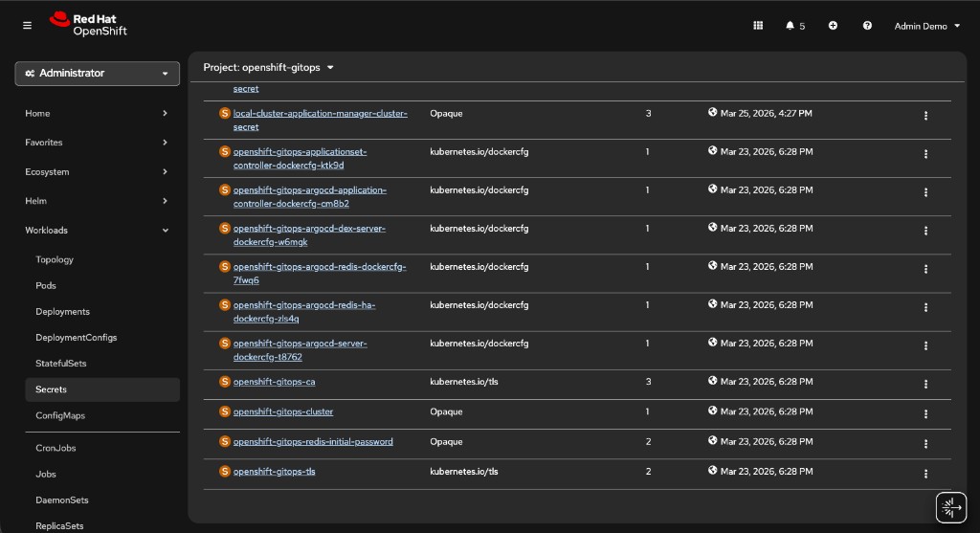The height and width of the screenshot is (533, 980).
Task: Click the S badge beside openshift-gitops-tls
Action: [224, 471]
